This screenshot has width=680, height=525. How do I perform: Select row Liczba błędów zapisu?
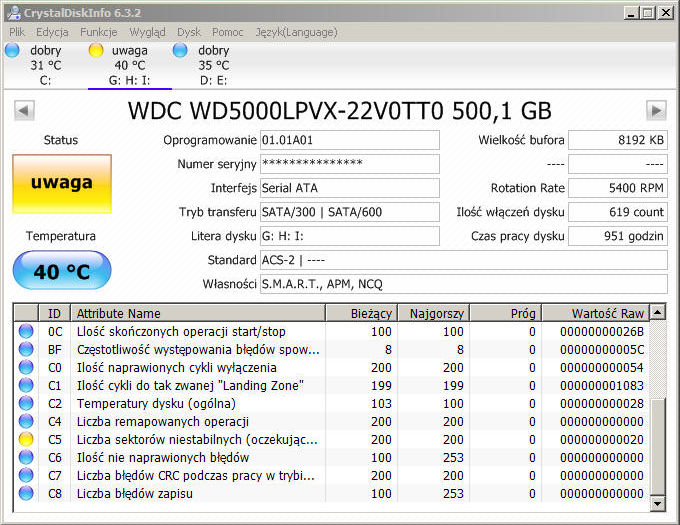coord(332,493)
